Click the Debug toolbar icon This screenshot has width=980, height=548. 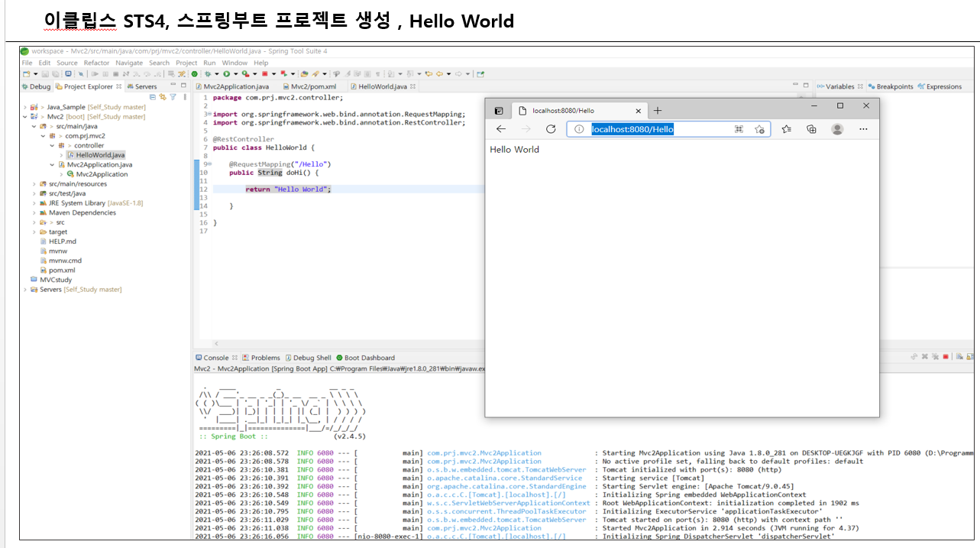(x=208, y=74)
